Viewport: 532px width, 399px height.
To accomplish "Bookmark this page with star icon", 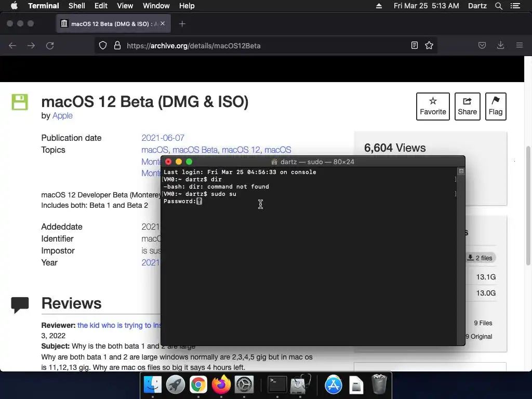I will point(429,46).
